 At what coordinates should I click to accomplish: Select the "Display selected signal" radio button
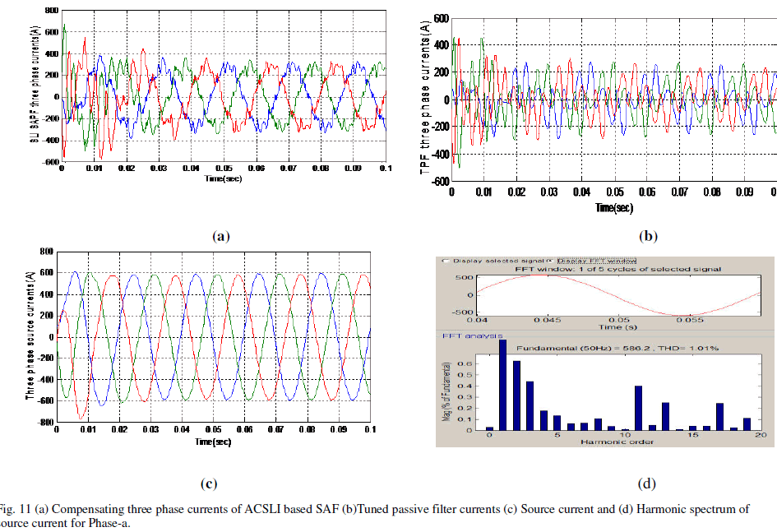(x=445, y=261)
